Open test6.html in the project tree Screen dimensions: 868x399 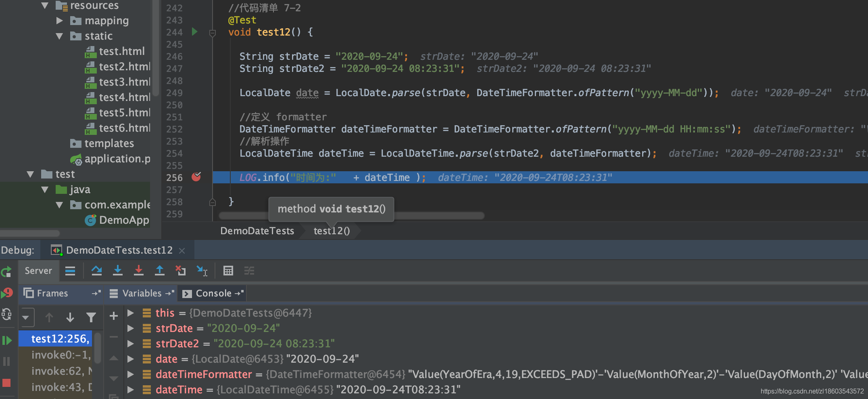click(x=124, y=128)
